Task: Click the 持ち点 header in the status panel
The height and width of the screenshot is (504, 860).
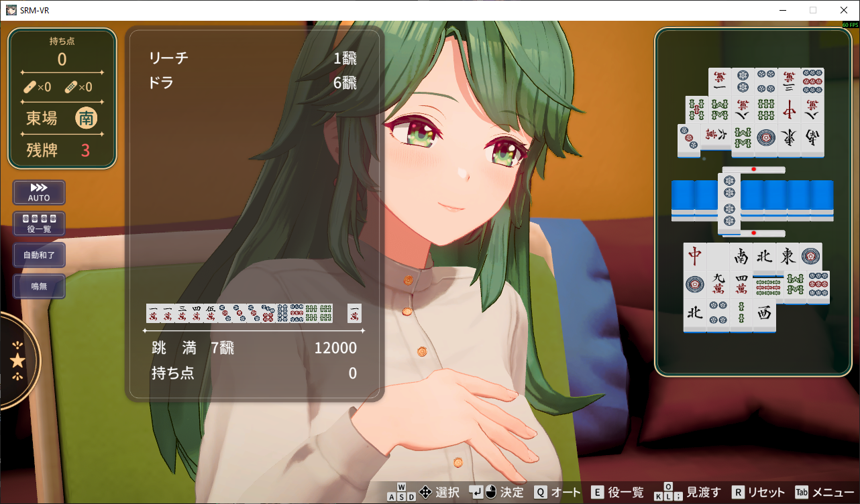Action: point(62,42)
